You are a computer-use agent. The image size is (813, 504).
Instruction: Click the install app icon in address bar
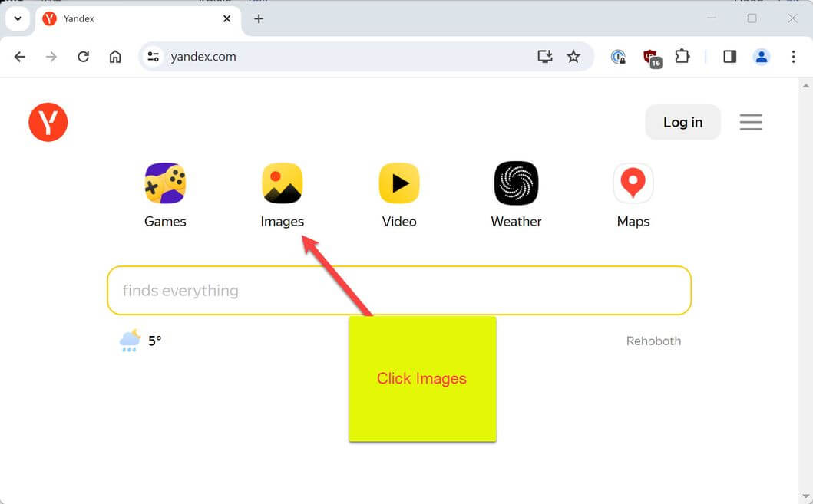coord(544,57)
